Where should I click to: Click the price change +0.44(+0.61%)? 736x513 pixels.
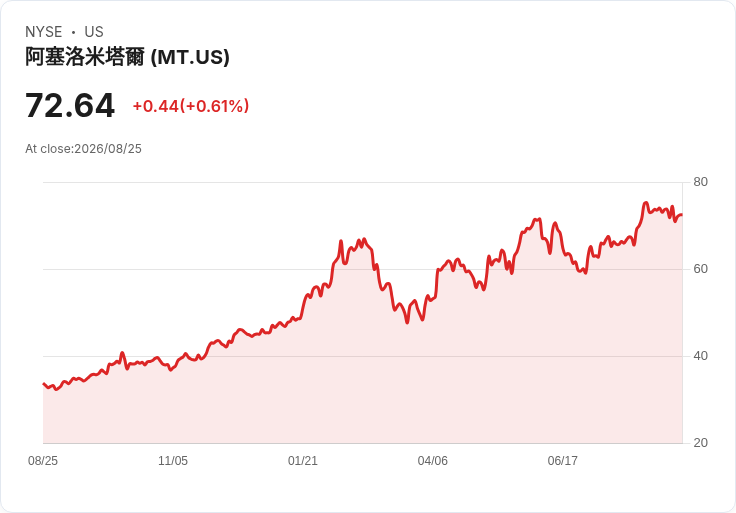pos(191,106)
